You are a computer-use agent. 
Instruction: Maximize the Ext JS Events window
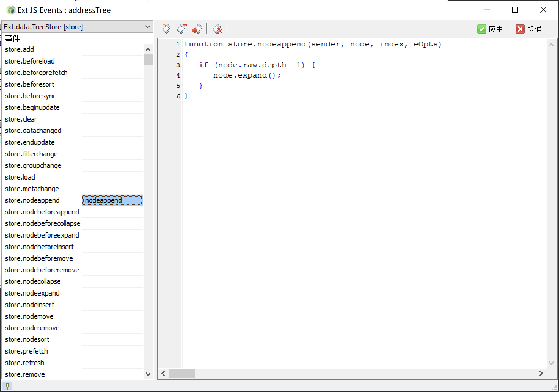[515, 10]
